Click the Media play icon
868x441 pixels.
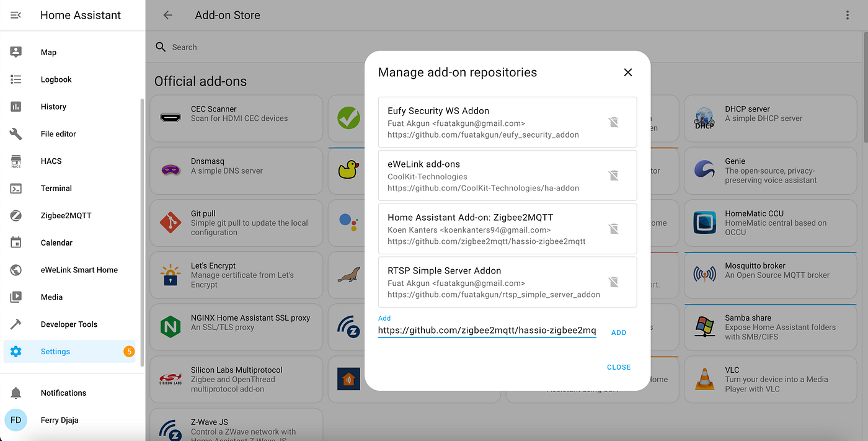pos(16,297)
